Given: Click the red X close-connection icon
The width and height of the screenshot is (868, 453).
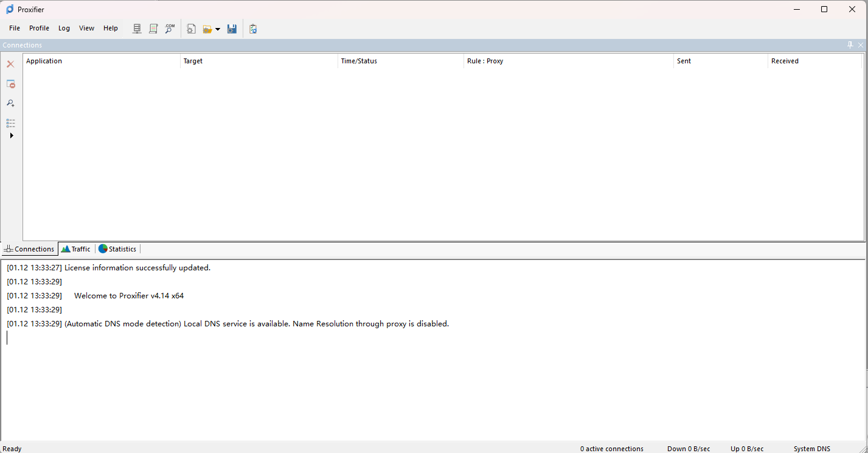Looking at the screenshot, I should [10, 64].
